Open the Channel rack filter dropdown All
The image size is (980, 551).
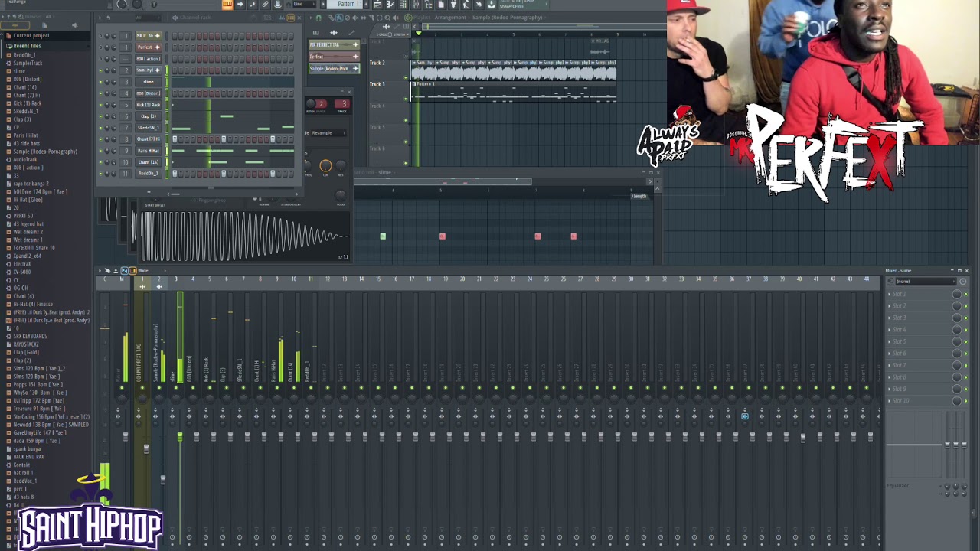tap(149, 18)
